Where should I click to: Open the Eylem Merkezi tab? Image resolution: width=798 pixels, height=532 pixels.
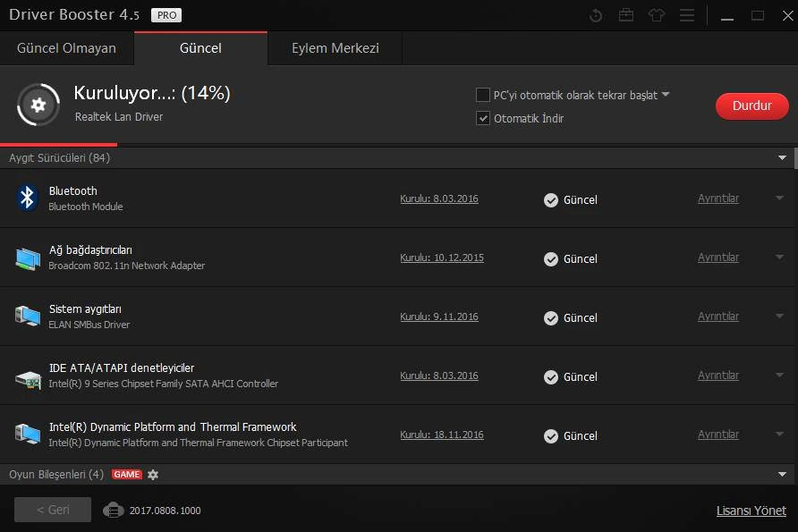pos(335,48)
